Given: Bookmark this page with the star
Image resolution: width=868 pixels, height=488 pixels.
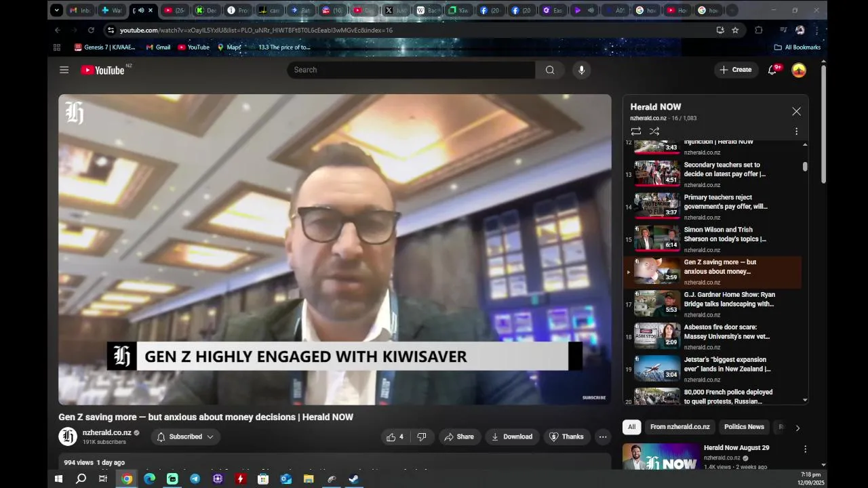Looking at the screenshot, I should click(x=735, y=30).
